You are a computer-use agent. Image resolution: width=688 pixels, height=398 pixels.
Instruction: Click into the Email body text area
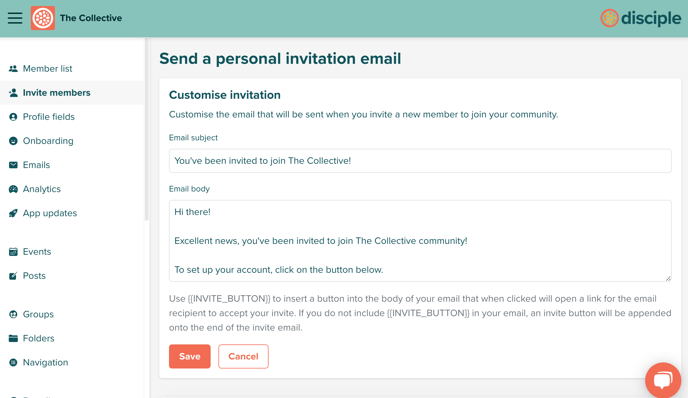(420, 241)
